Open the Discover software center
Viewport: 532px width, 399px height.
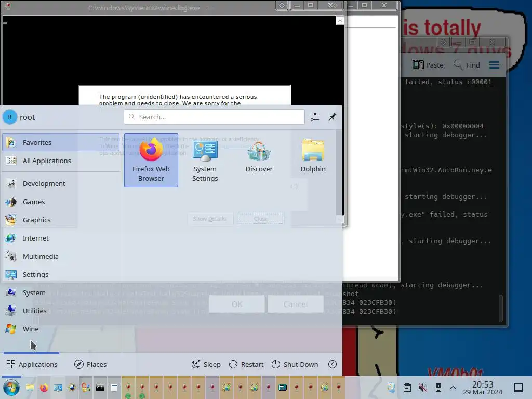259,160
